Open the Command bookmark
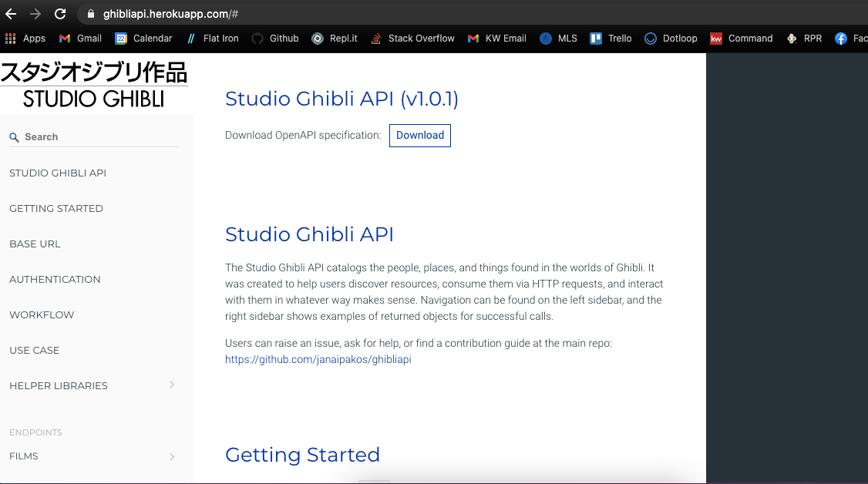868x484 pixels. 742,39
